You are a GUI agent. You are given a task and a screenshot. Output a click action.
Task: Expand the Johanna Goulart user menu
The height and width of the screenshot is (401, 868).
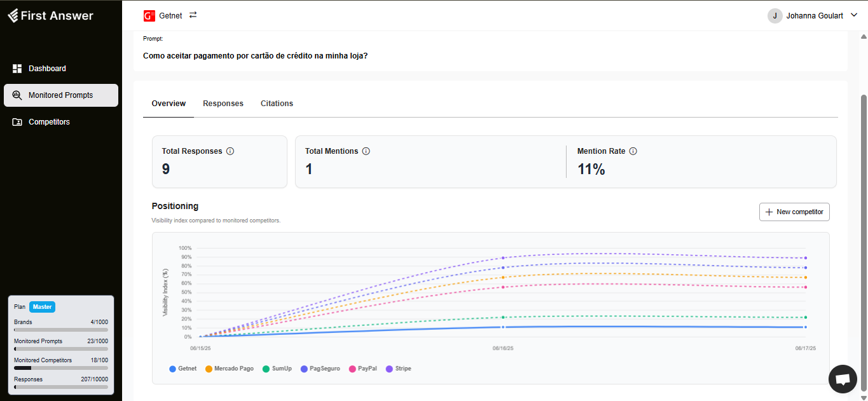(854, 16)
